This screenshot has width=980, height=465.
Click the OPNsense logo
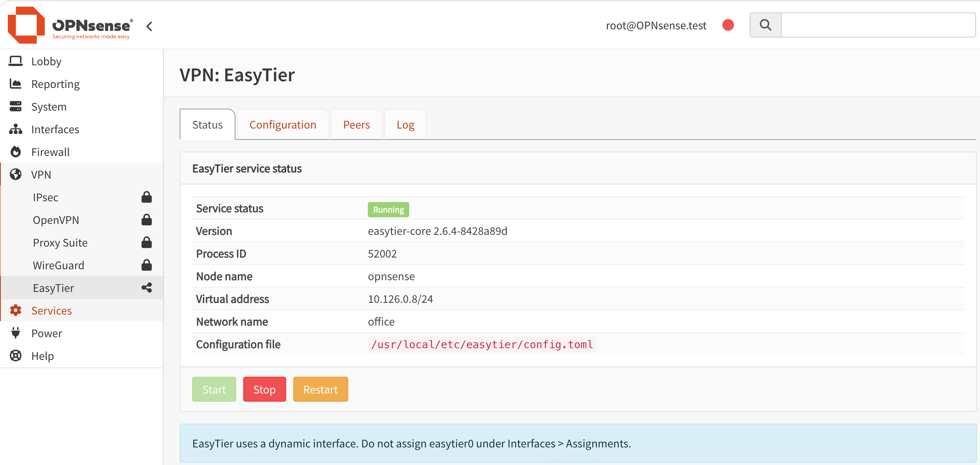[x=70, y=25]
